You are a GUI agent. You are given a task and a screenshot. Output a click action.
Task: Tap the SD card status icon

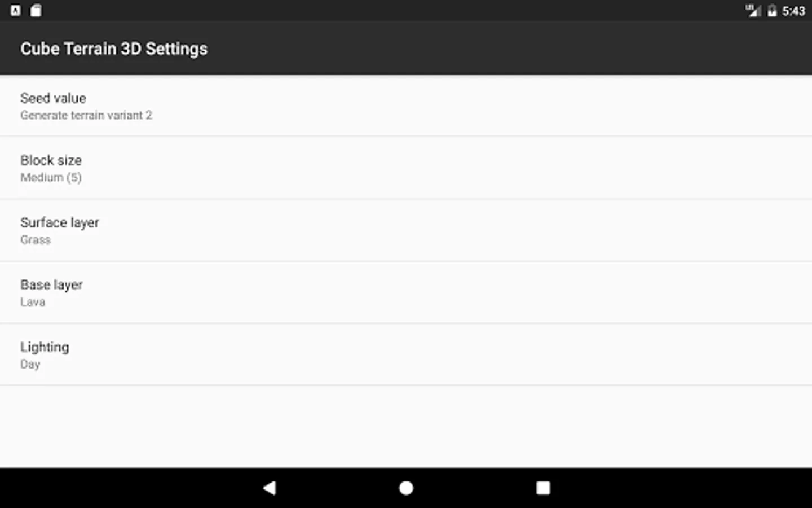coord(36,11)
